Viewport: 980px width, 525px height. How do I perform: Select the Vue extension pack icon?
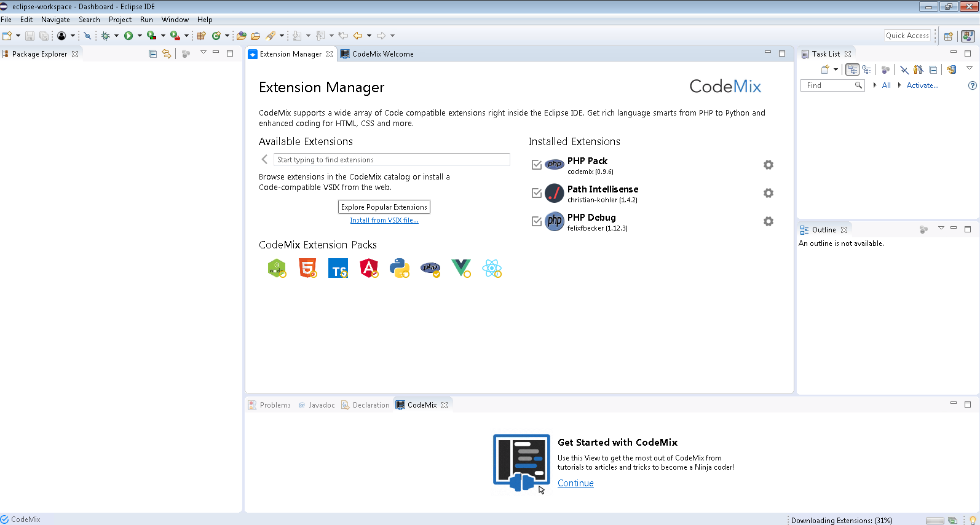pos(460,268)
